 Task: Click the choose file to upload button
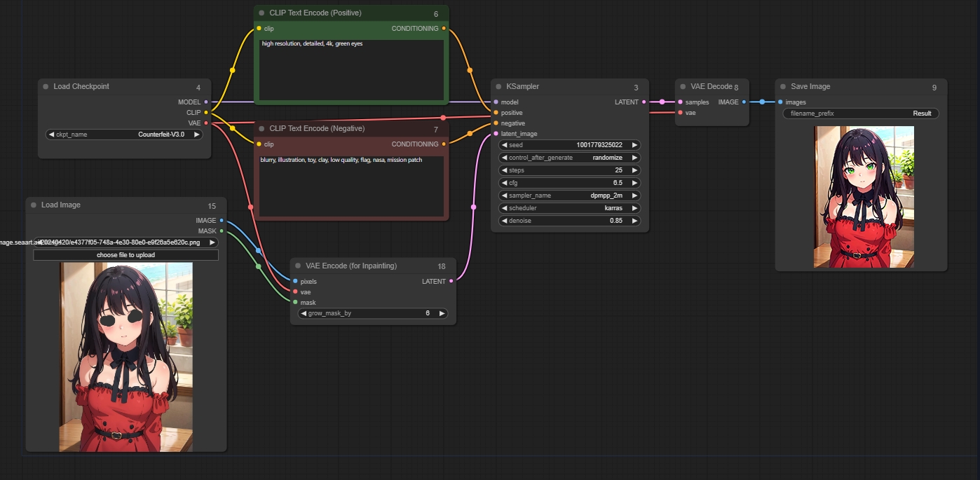coord(125,255)
